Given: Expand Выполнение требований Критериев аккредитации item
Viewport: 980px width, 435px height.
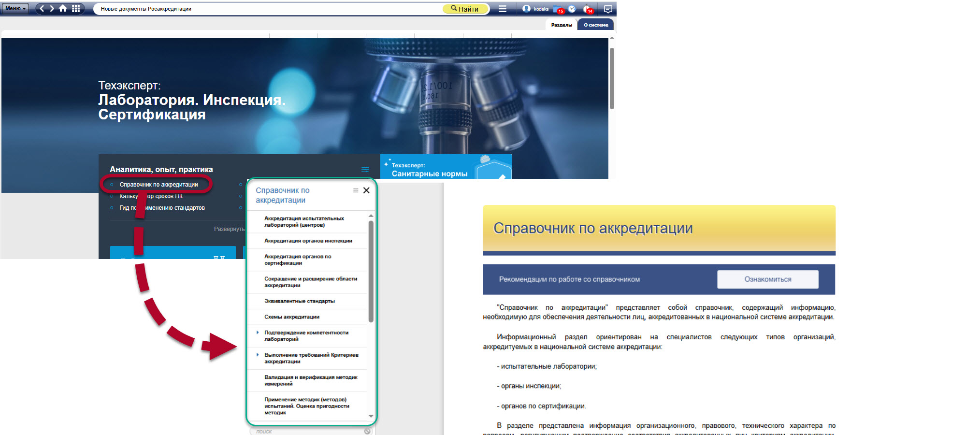Looking at the screenshot, I should 258,355.
